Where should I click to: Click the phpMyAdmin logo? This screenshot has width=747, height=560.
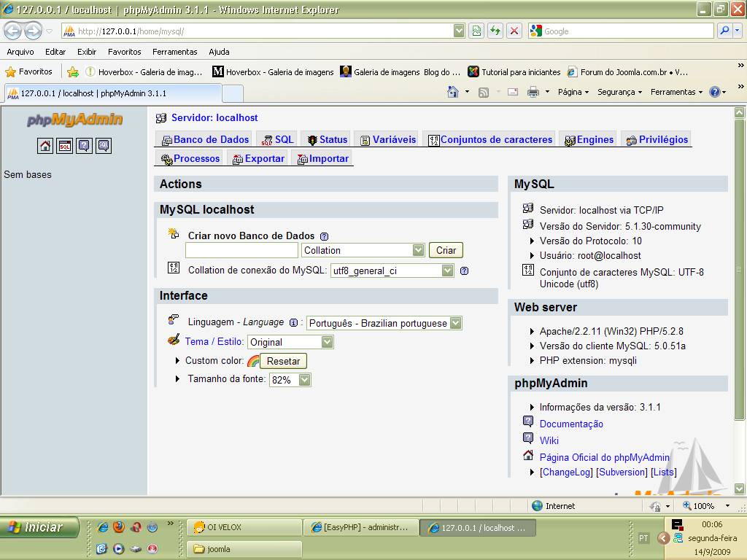coord(75,119)
